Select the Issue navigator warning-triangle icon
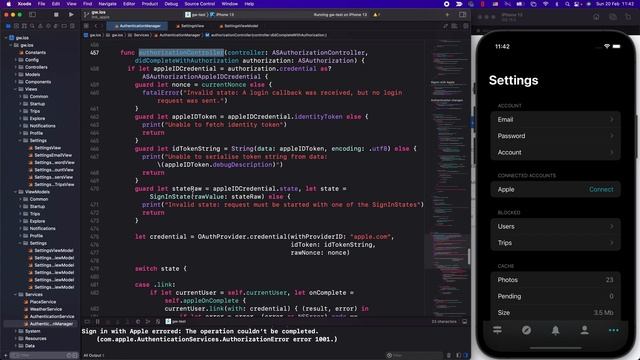 [40, 26]
